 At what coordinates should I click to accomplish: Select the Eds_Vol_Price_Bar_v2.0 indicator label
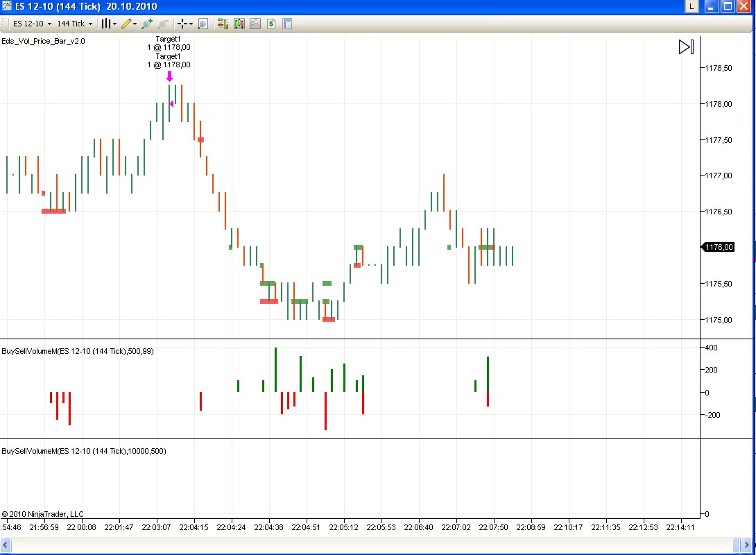44,41
